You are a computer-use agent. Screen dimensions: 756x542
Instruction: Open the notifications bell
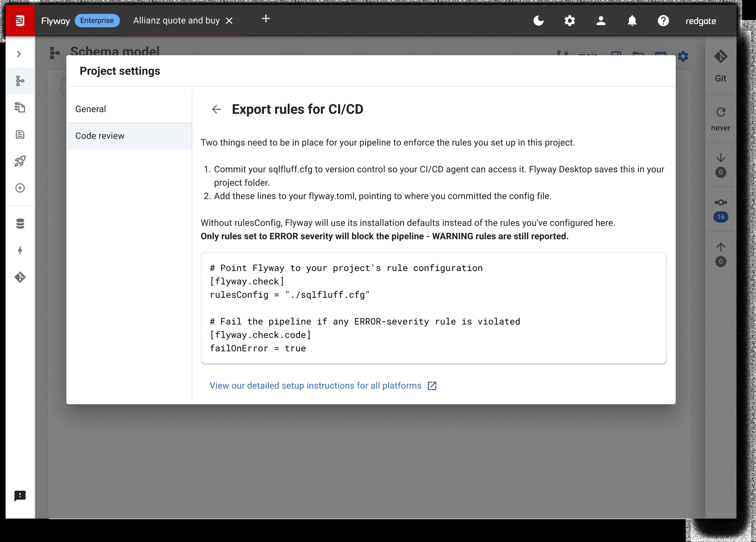pos(632,21)
